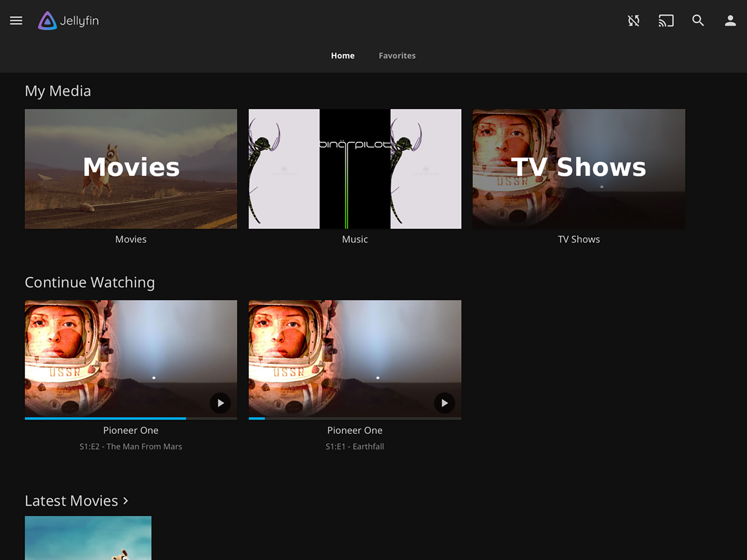The width and height of the screenshot is (747, 560).
Task: Expand the Latest Movies section
Action: tap(76, 501)
